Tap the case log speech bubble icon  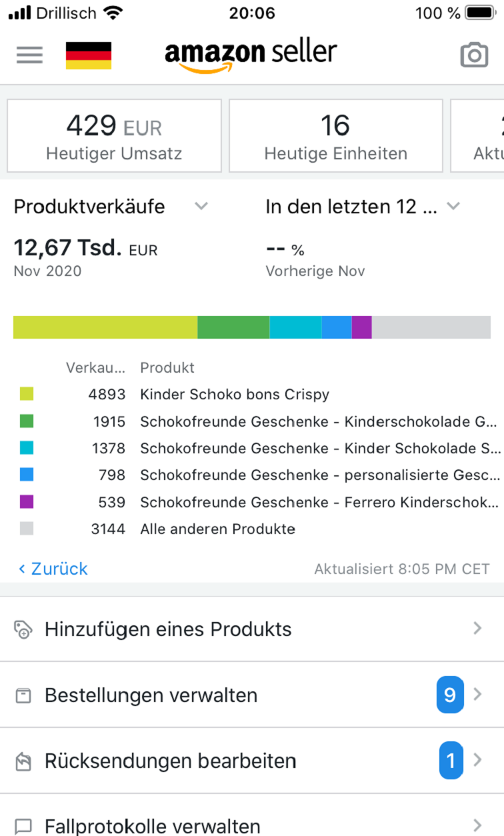click(23, 827)
